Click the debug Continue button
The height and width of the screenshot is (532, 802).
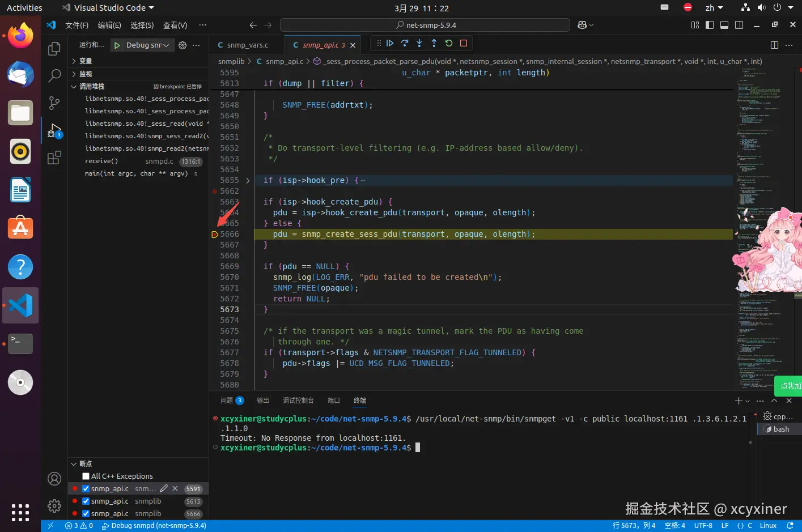point(390,43)
